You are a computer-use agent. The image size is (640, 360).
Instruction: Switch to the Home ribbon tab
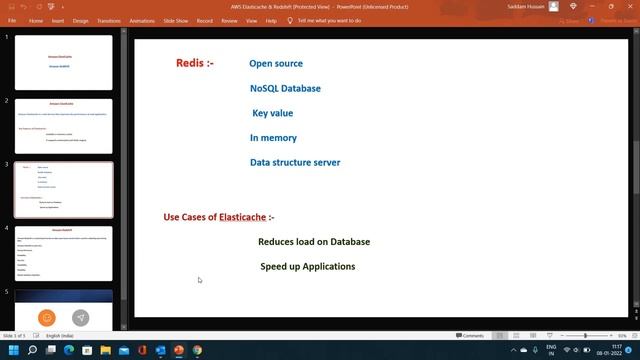pyautogui.click(x=36, y=20)
